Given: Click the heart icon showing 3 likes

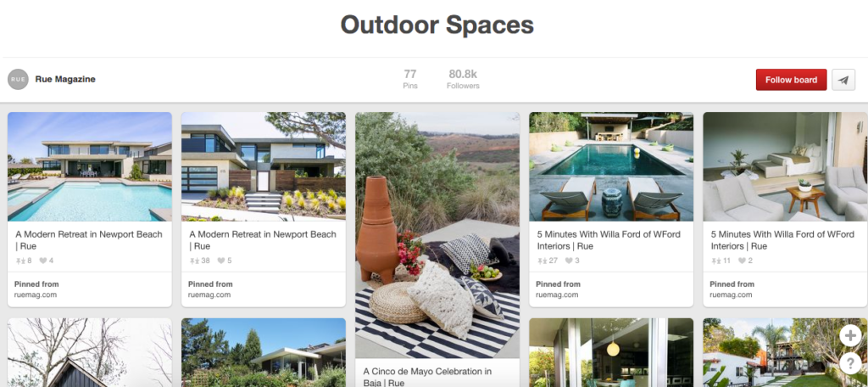Looking at the screenshot, I should coord(568,261).
